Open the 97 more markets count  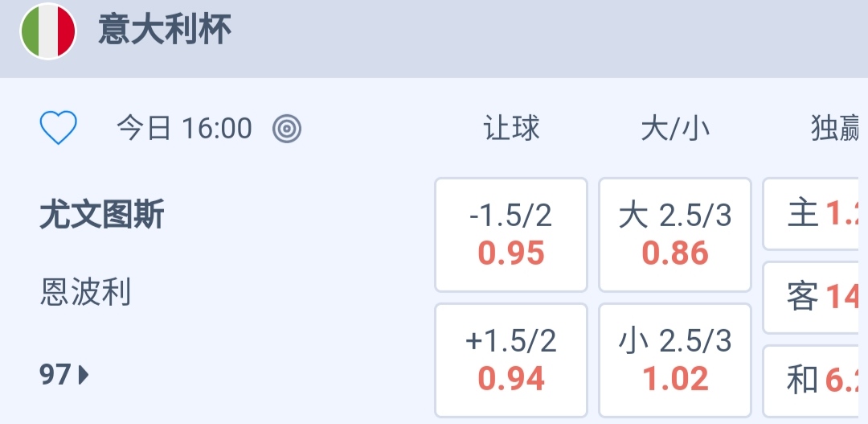55,374
